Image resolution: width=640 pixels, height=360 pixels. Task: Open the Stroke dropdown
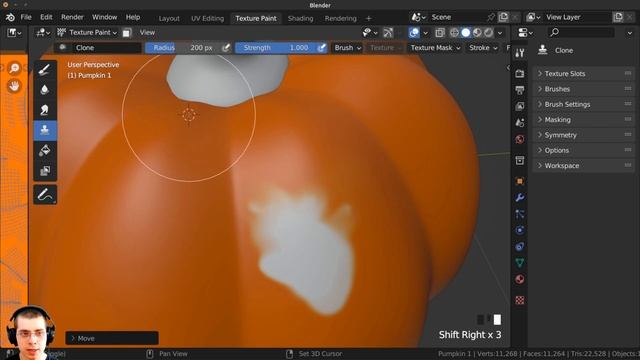point(483,48)
